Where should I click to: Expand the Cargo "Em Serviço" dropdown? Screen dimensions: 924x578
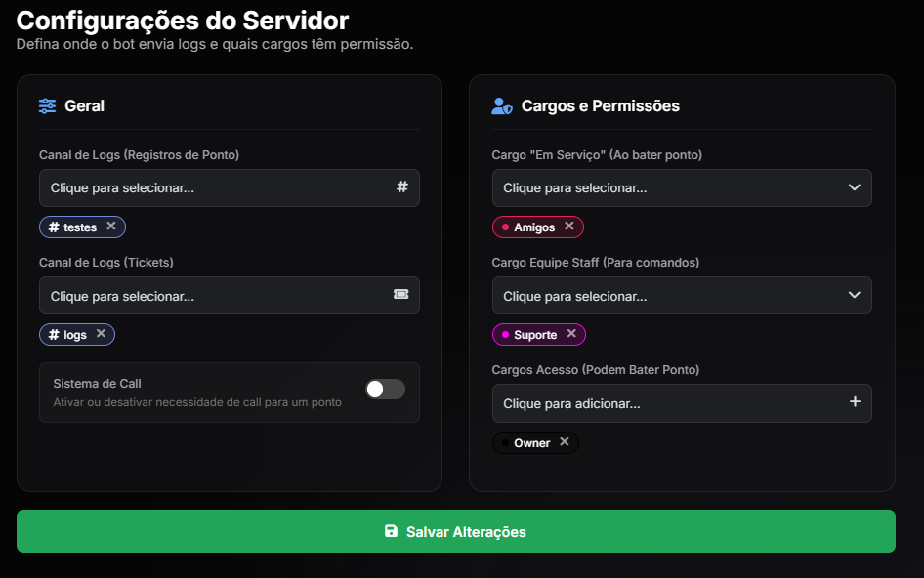point(854,187)
